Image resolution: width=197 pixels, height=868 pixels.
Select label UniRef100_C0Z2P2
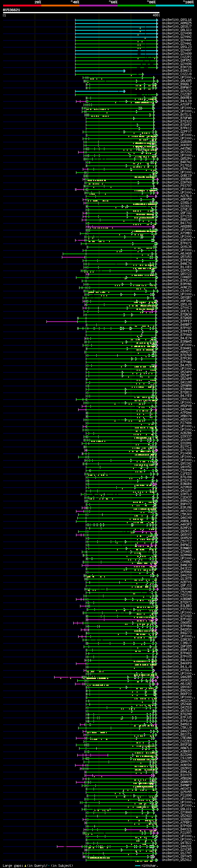coord(176,57)
